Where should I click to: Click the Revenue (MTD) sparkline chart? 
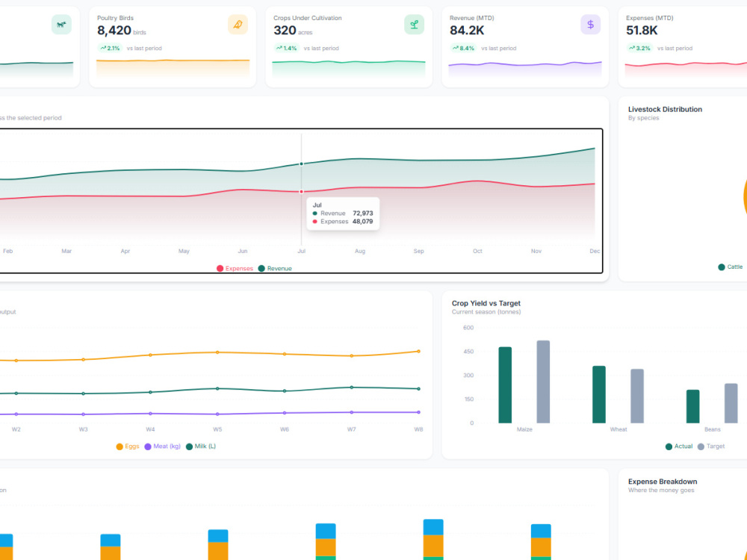[x=525, y=69]
